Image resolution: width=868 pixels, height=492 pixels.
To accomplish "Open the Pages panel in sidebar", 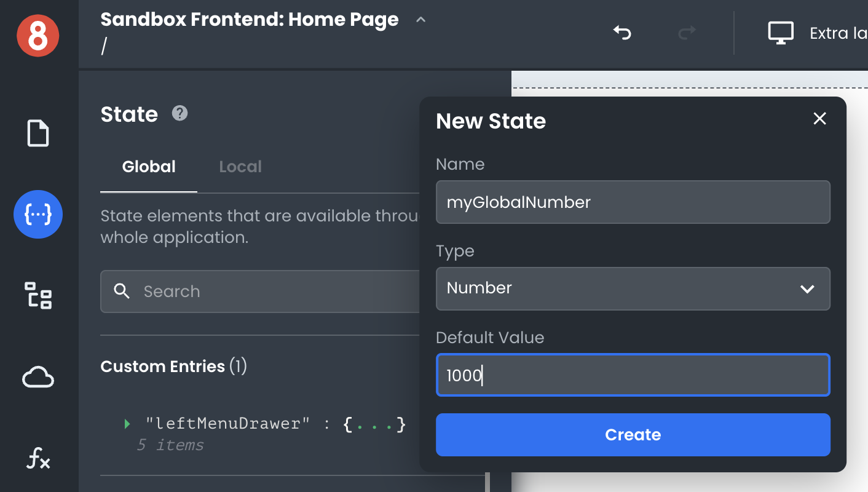I will click(38, 133).
